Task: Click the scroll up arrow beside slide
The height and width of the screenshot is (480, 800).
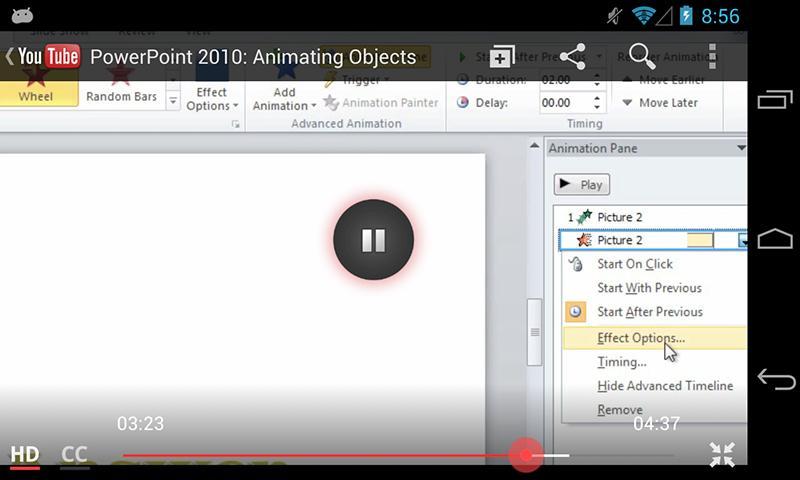Action: (x=534, y=146)
